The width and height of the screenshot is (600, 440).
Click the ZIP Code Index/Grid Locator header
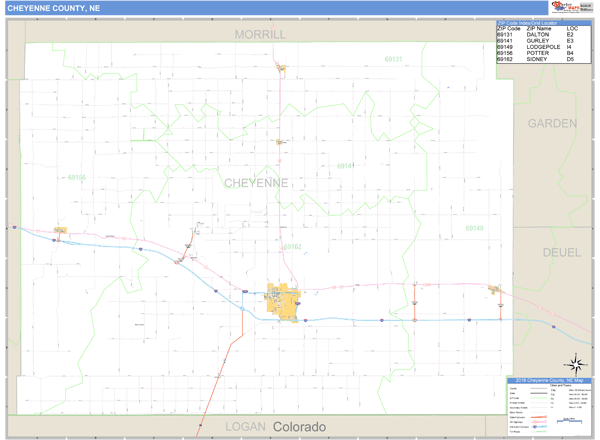coord(541,22)
